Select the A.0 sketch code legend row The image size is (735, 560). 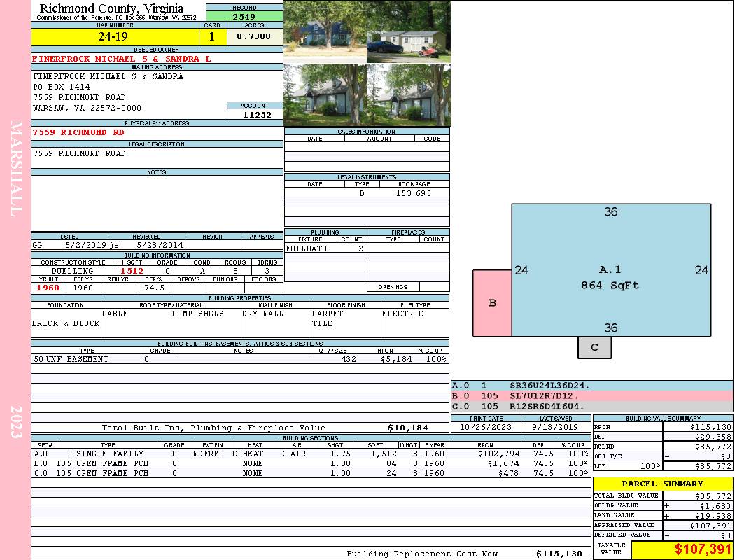pyautogui.click(x=591, y=386)
